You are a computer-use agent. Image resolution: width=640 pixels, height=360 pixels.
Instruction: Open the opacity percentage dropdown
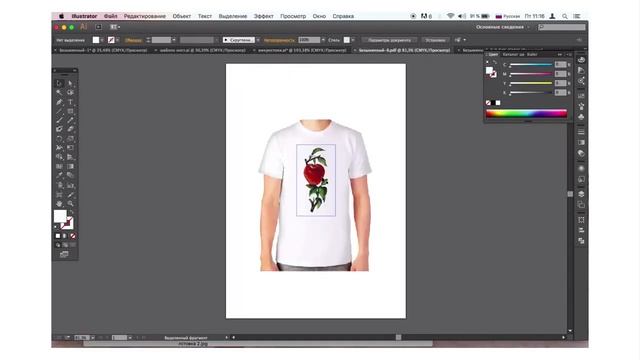coord(323,40)
